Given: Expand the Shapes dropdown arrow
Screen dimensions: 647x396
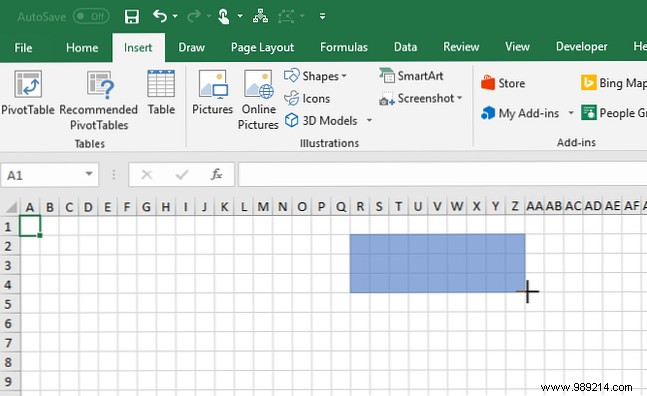Looking at the screenshot, I should (x=344, y=76).
